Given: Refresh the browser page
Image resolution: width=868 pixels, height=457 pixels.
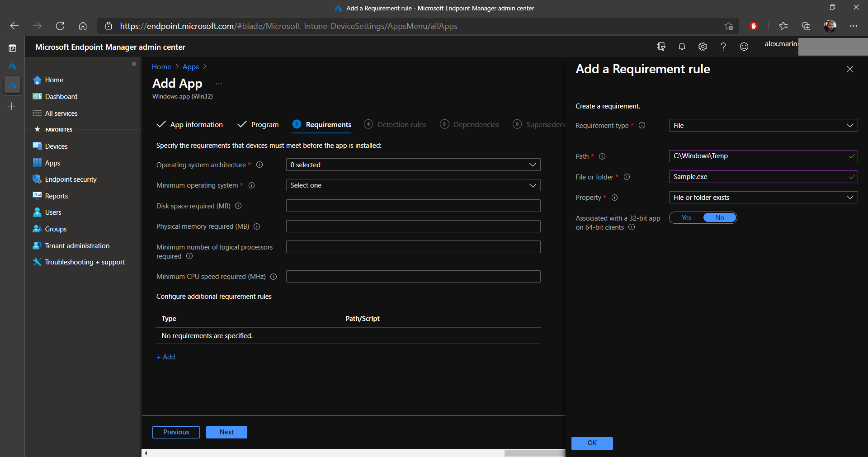Looking at the screenshot, I should click(60, 26).
